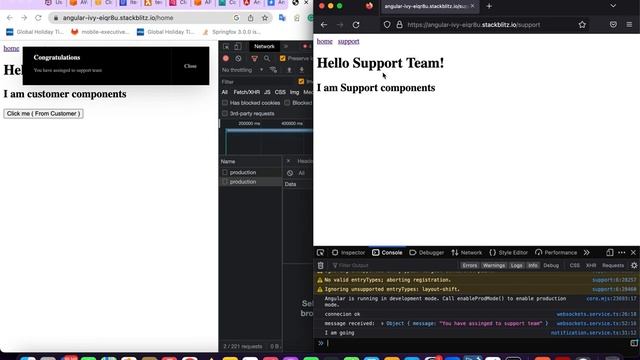
Task: Open the Performance tab in Firefox DevTools
Action: click(556, 253)
